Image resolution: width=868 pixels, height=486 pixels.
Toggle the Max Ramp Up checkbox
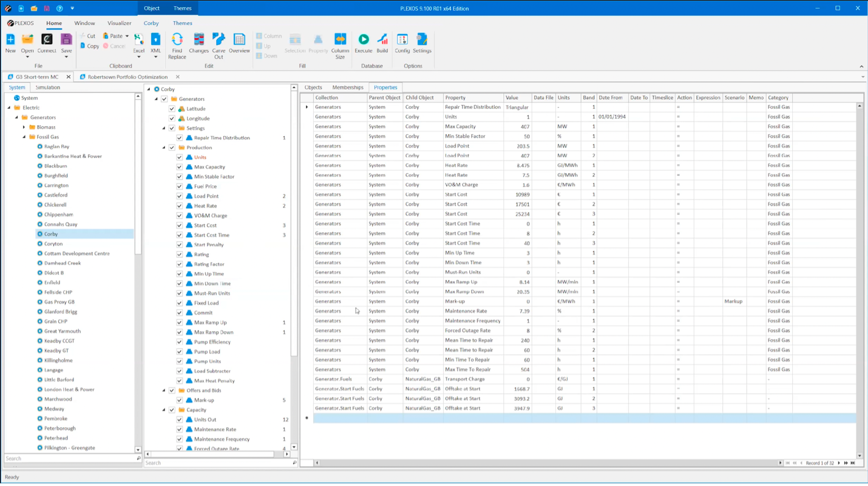180,323
